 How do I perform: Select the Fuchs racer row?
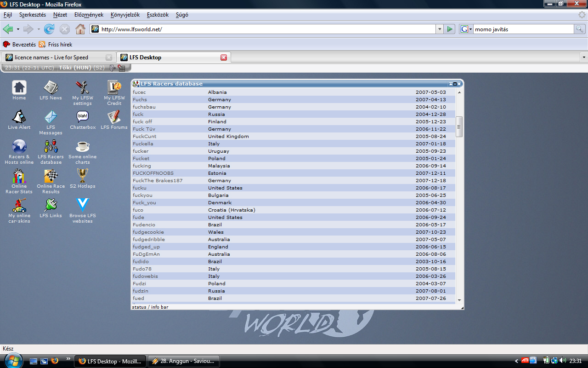coord(293,99)
